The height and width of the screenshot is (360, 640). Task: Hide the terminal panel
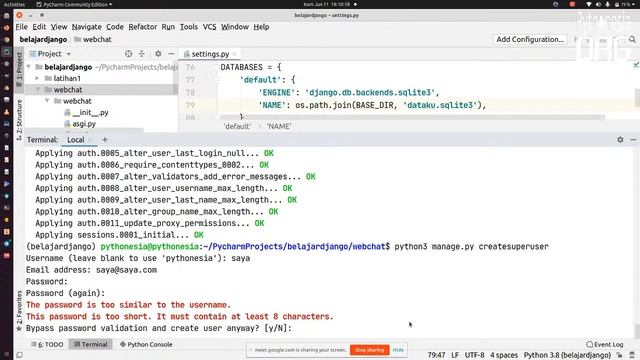click(633, 140)
